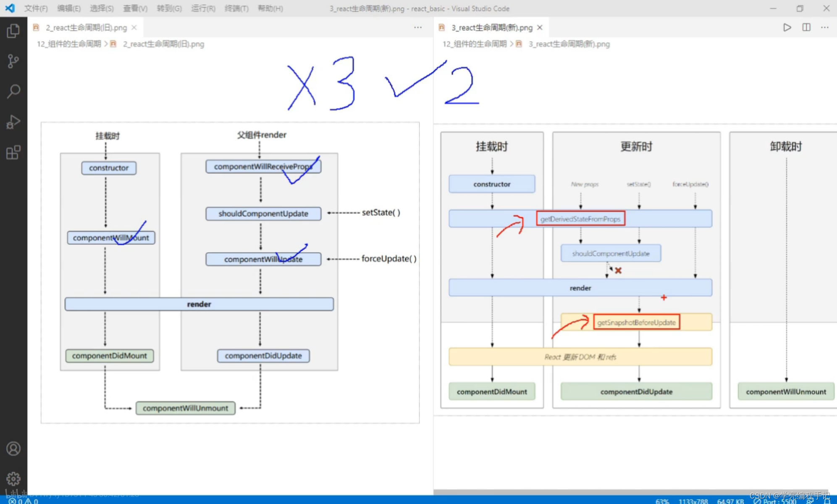
Task: Close the 2_react生命周期(旧).png tab
Action: pyautogui.click(x=134, y=27)
